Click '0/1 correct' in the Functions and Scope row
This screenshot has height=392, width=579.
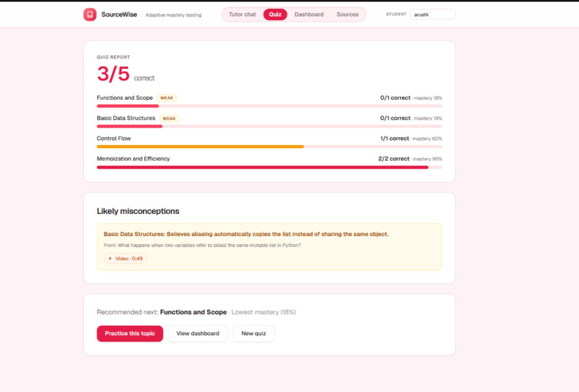(395, 98)
